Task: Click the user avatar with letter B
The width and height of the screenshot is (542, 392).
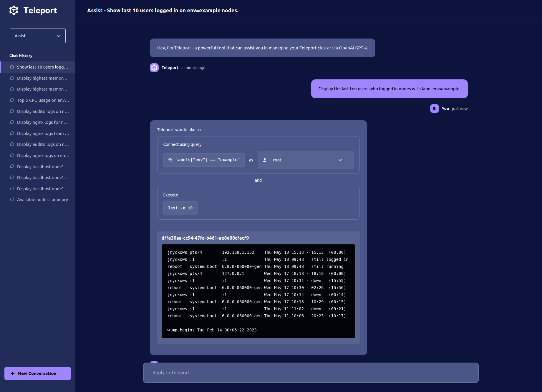Action: [x=434, y=109]
